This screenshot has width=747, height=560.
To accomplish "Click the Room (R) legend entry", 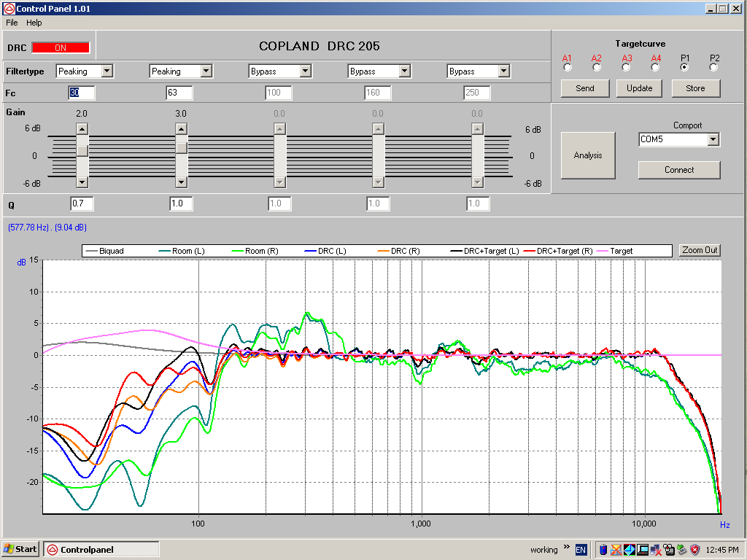I will (x=255, y=251).
